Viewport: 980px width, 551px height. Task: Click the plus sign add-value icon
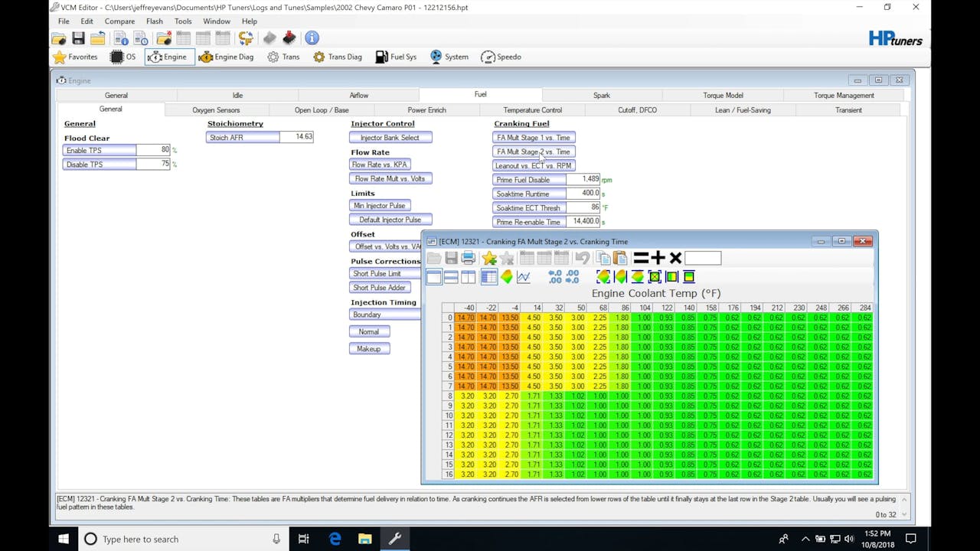tap(658, 258)
